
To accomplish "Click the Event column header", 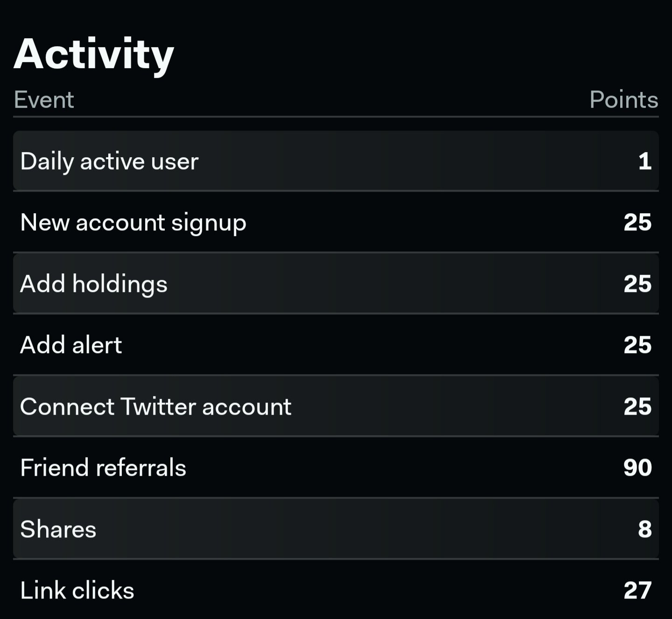I will point(44,99).
